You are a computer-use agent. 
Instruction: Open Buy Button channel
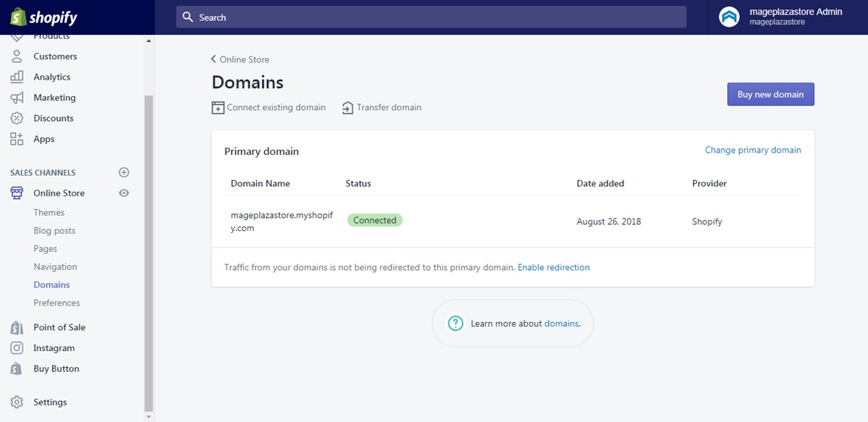pos(56,369)
